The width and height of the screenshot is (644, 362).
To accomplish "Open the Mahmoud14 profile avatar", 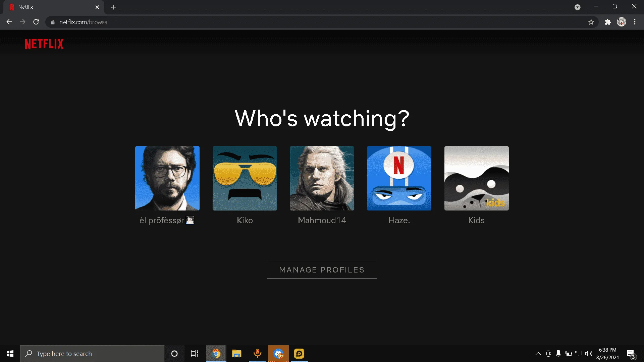I will 322,178.
